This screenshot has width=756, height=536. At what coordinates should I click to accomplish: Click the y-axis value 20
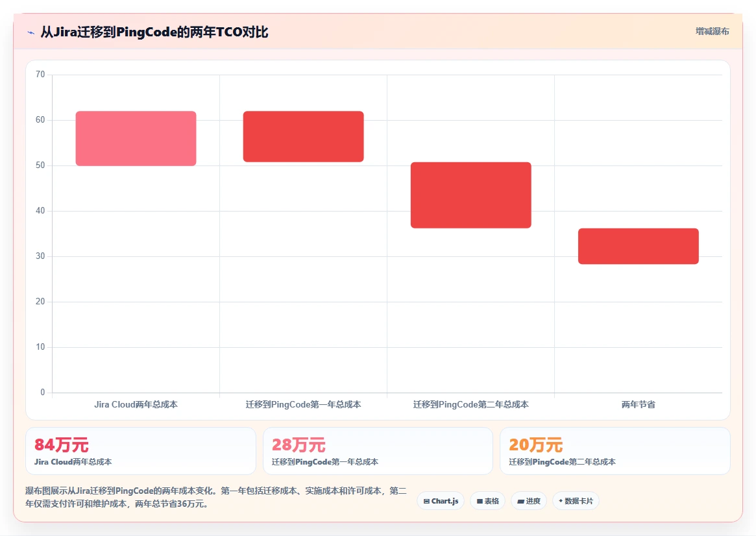tap(40, 301)
